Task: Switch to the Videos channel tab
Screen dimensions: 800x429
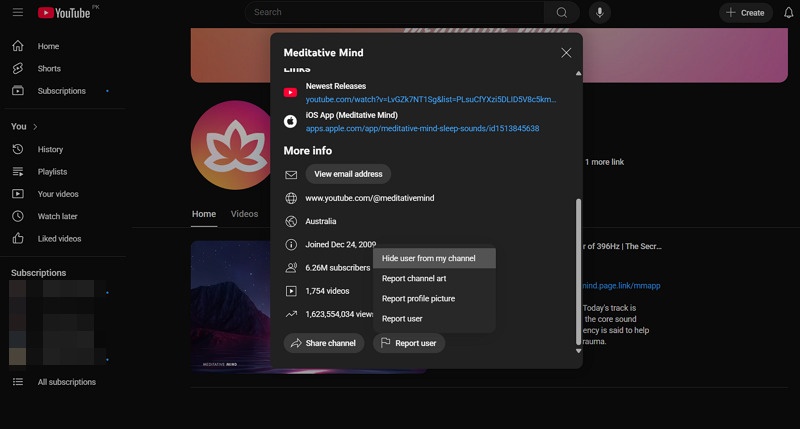Action: (x=244, y=214)
